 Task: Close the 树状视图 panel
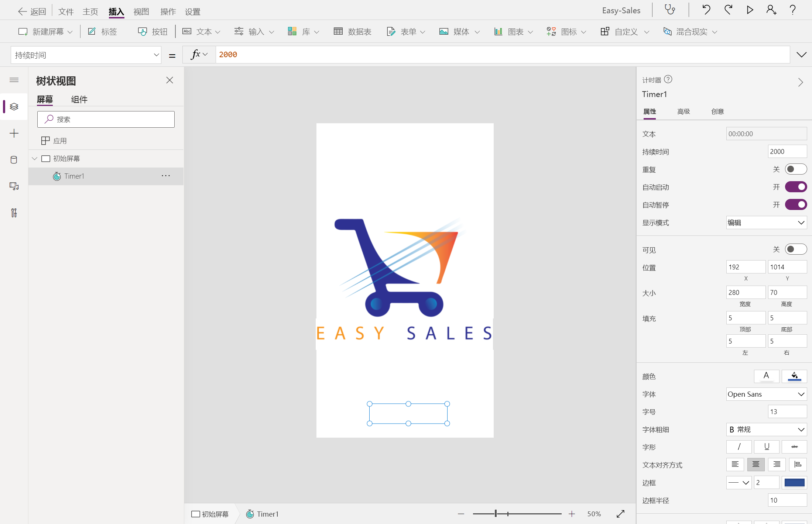pos(169,80)
